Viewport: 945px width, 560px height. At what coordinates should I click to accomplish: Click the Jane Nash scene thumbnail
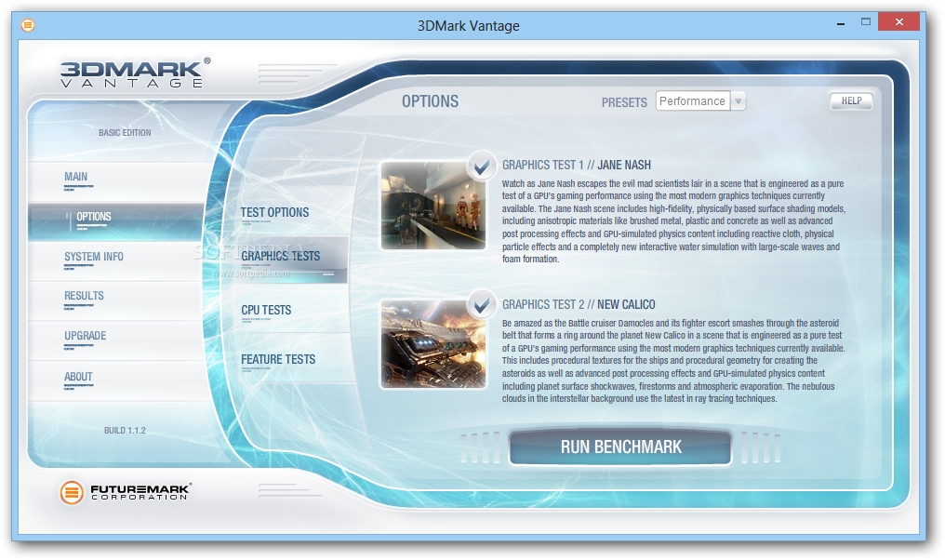click(433, 206)
